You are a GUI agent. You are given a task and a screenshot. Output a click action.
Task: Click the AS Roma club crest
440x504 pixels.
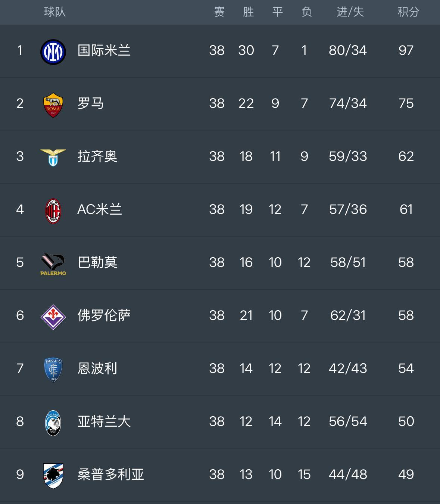53,105
